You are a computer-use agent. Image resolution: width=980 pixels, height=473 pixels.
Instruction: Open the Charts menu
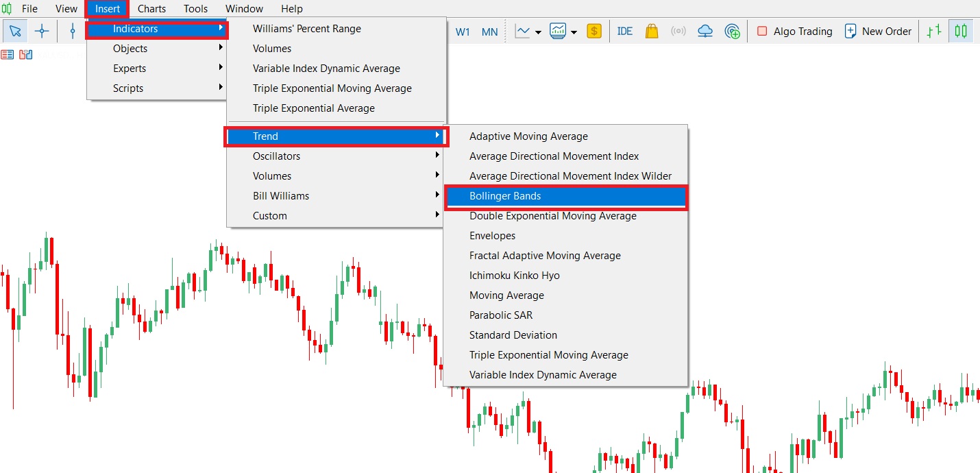151,9
